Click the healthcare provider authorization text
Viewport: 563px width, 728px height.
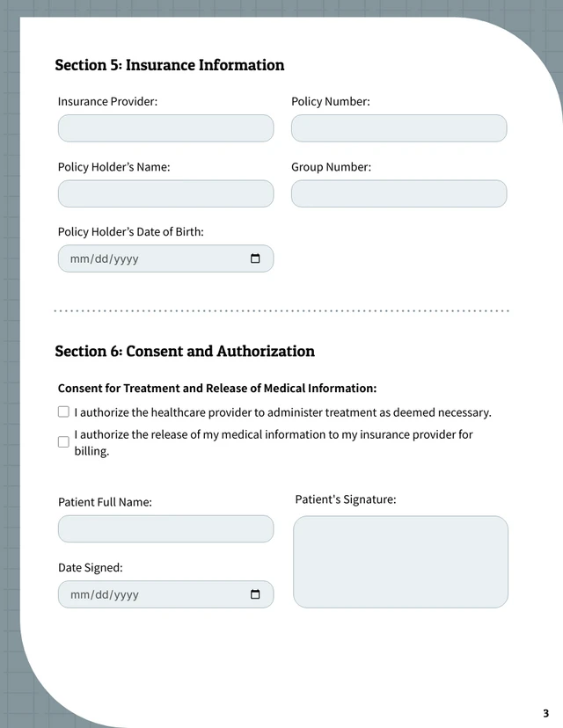tap(281, 411)
